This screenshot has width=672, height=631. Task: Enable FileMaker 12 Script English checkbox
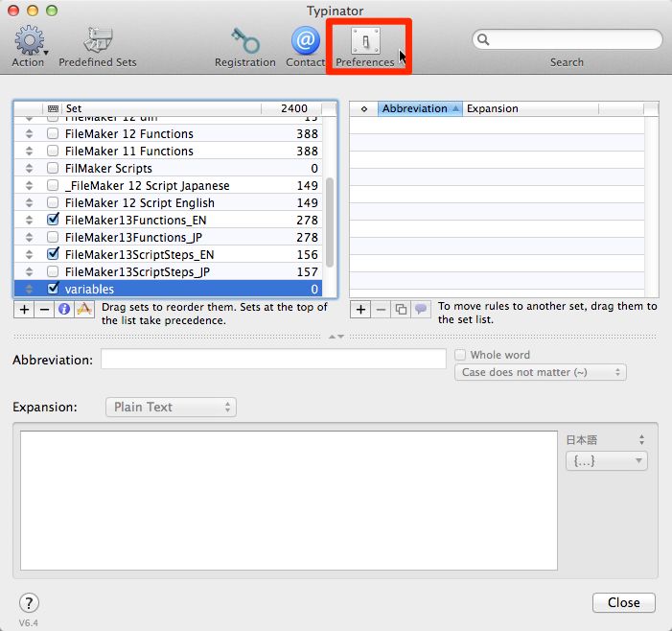53,202
